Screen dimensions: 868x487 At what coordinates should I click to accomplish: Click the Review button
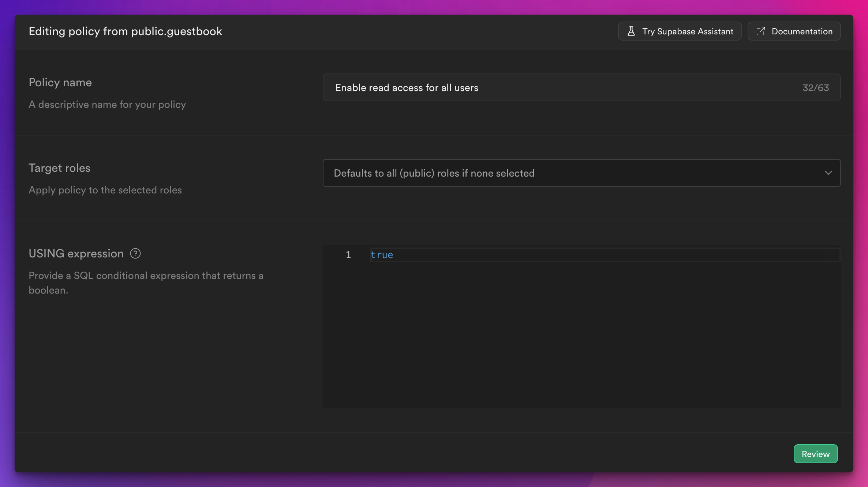[815, 454]
